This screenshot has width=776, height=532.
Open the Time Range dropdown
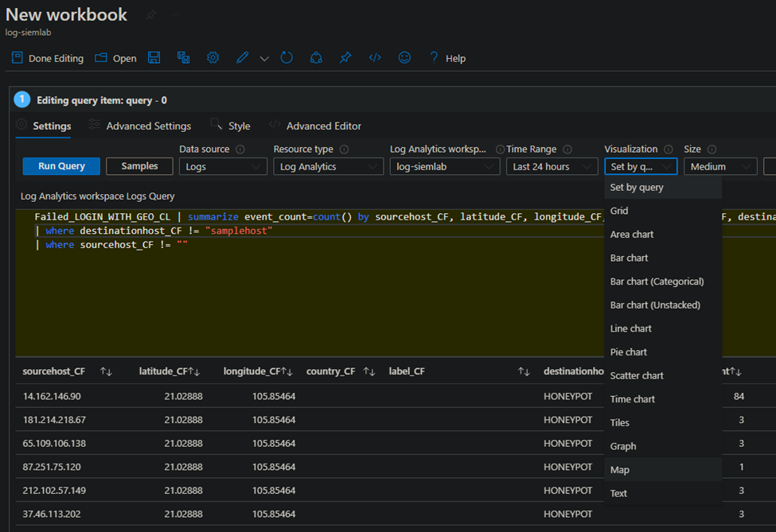tap(552, 166)
